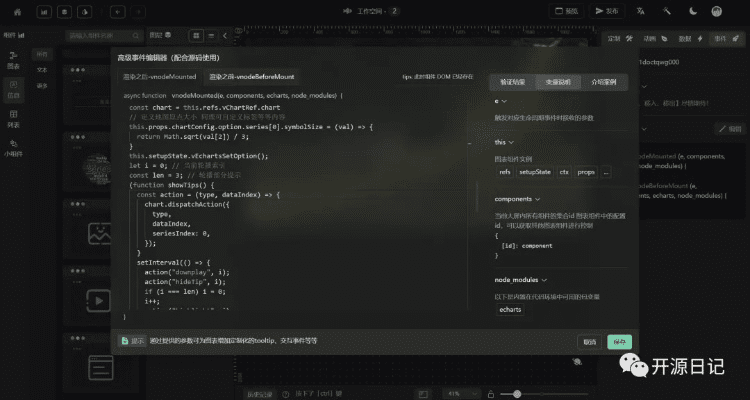Image resolution: width=750 pixels, height=400 pixels.
Task: Expand the first chevron in right events panel
Action: [644, 87]
